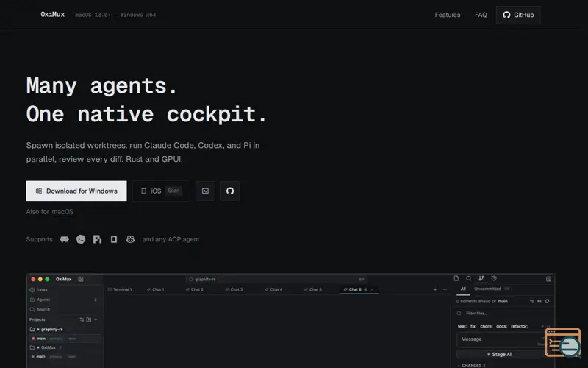Select the git branch icon in right toolbar

point(481,278)
